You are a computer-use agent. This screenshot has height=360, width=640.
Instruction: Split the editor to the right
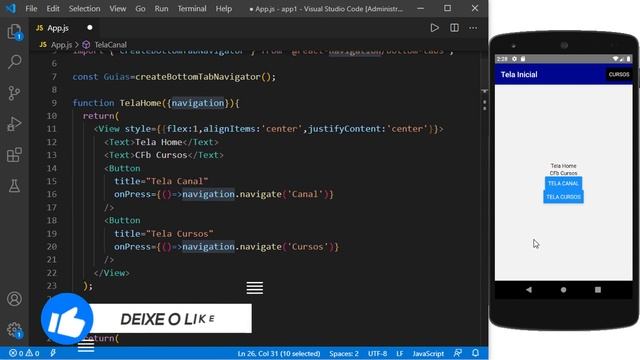[x=454, y=28]
